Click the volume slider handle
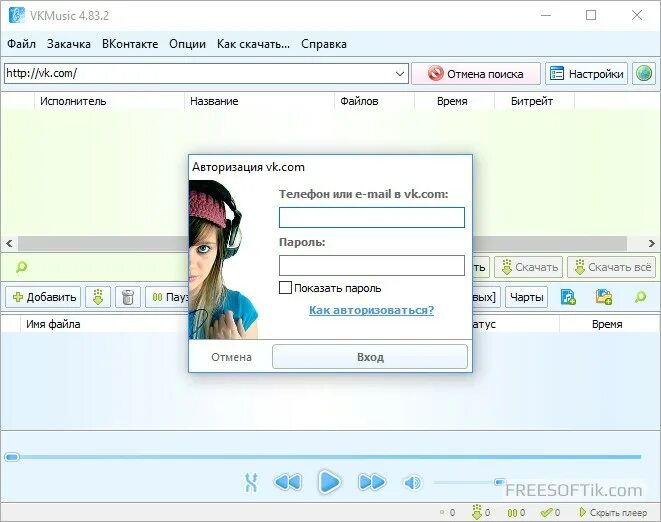The height and width of the screenshot is (522, 661). point(499,482)
